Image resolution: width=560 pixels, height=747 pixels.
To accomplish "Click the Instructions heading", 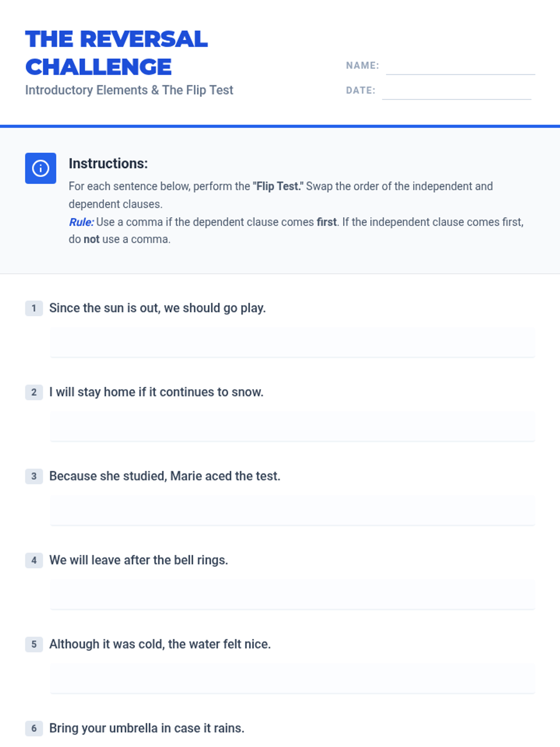I will (x=108, y=163).
